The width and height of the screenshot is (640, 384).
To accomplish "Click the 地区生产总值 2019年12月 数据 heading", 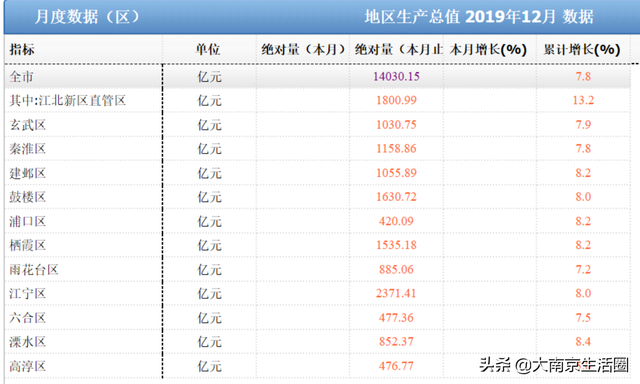I will click(479, 17).
